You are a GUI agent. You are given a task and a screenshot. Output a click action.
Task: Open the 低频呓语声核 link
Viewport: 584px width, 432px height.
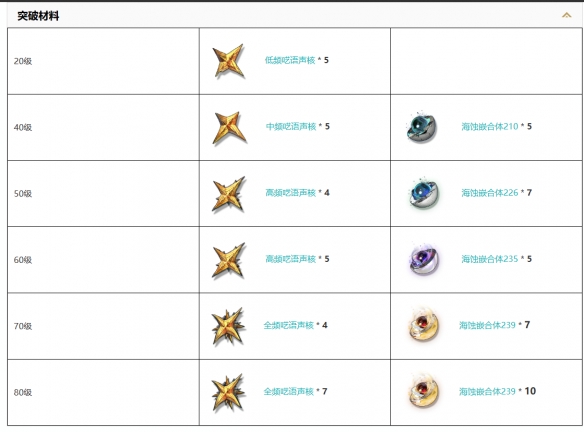click(x=290, y=60)
